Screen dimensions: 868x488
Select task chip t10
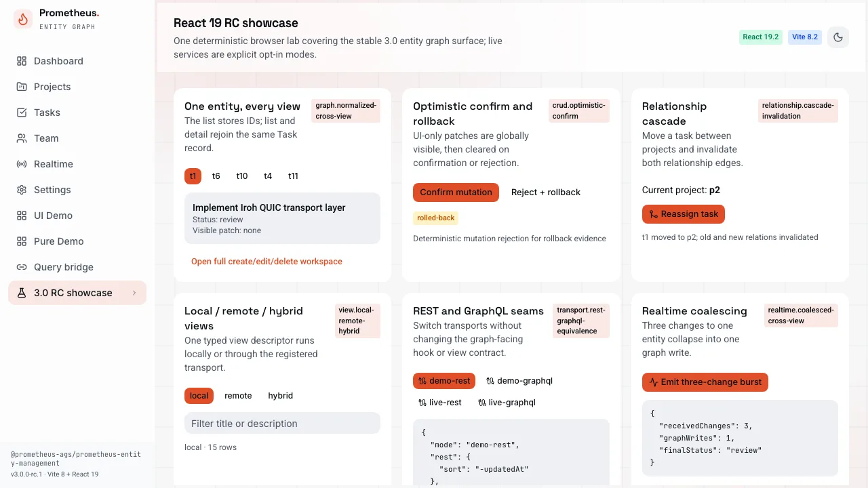tap(242, 176)
